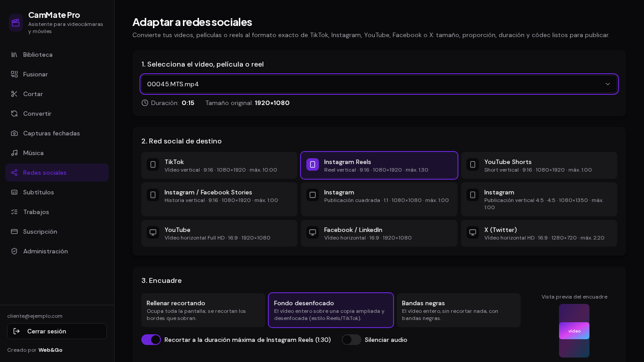Image resolution: width=644 pixels, height=362 pixels.
Task: Go to the Música section
Action: 57,153
